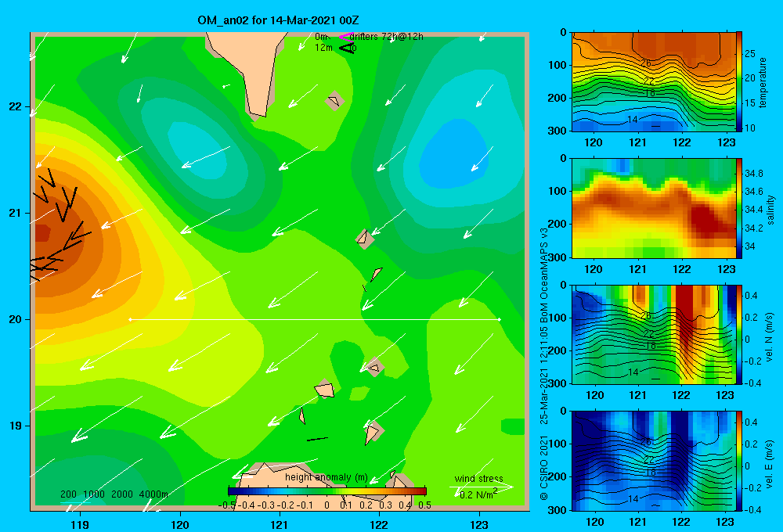The image size is (783, 532).
Task: Click the dark red warm eddy core
Action: point(42,232)
